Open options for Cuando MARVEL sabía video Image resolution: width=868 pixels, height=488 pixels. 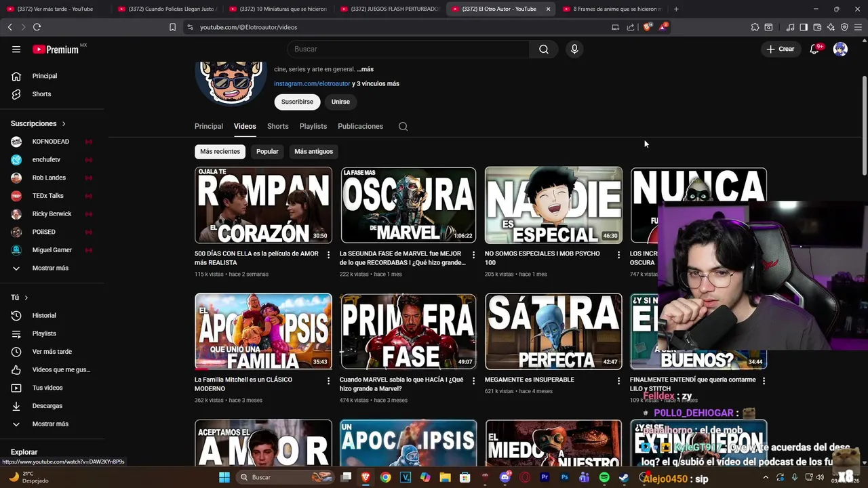tap(473, 381)
